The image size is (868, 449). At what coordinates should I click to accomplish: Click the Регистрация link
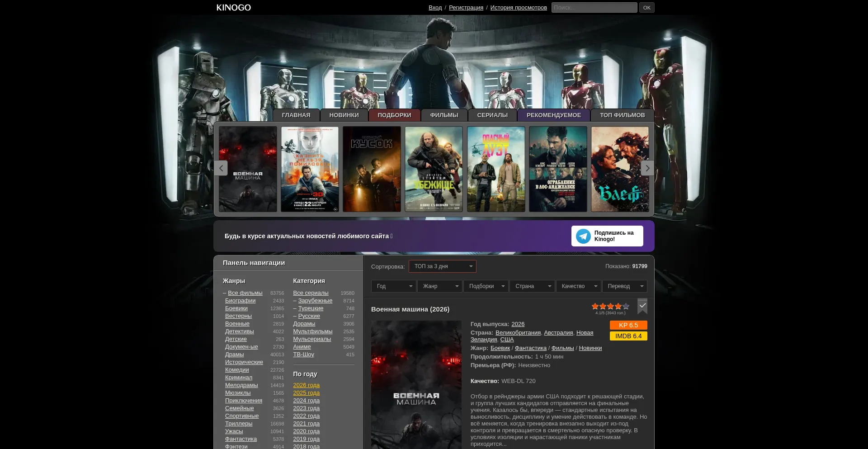[466, 8]
